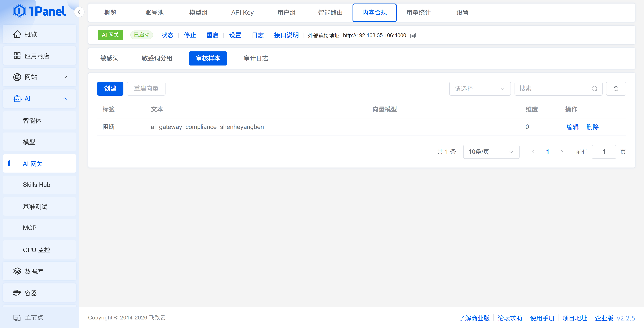Click the robot icon beside AI
This screenshot has width=644, height=328.
pyautogui.click(x=17, y=99)
